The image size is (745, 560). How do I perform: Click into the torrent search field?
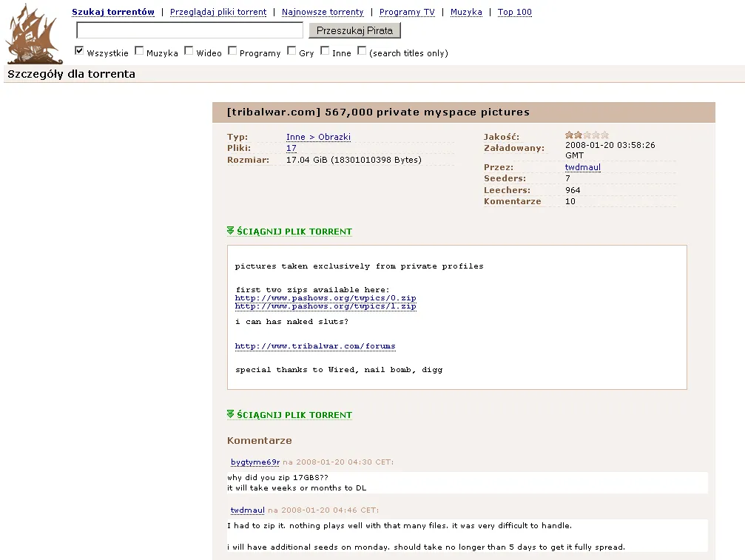point(189,30)
